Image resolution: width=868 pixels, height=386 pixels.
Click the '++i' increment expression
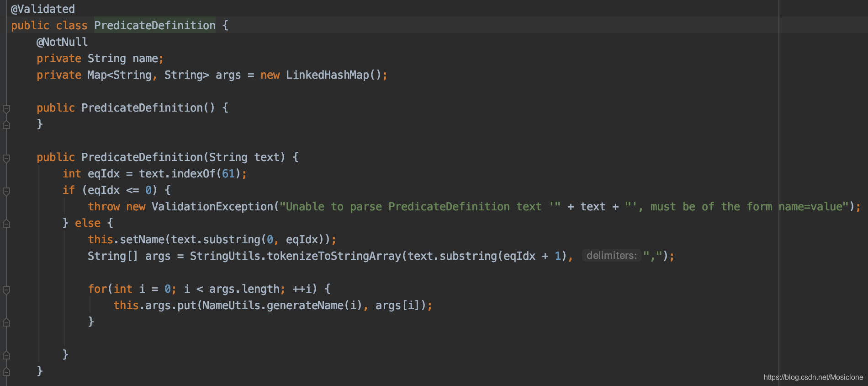click(x=302, y=289)
